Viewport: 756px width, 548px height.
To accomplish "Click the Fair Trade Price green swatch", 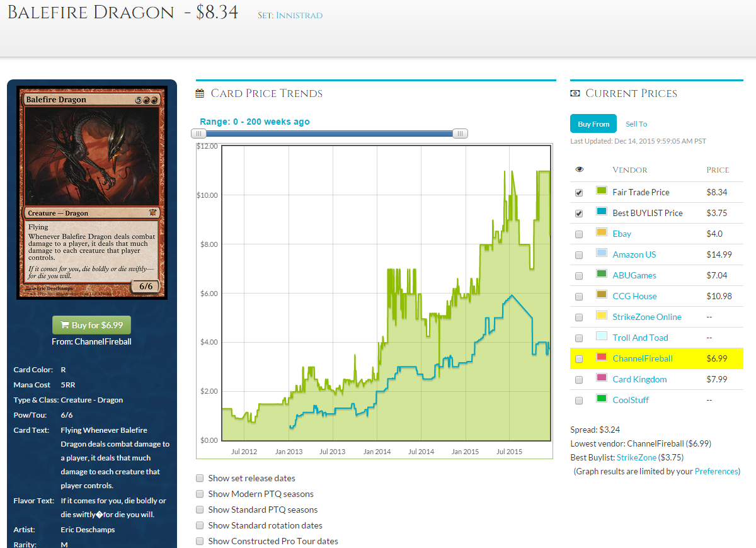I will [x=602, y=191].
